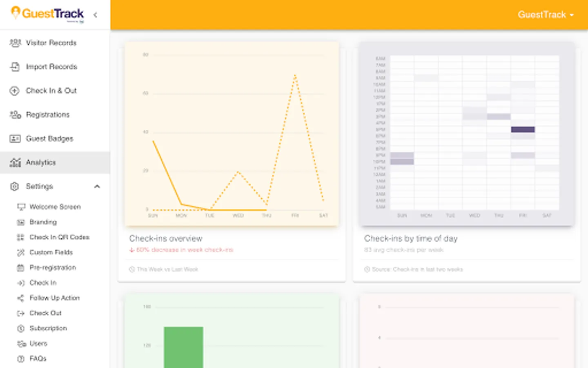588x368 pixels.
Task: Click the green bar in bottom chart
Action: coord(183,347)
